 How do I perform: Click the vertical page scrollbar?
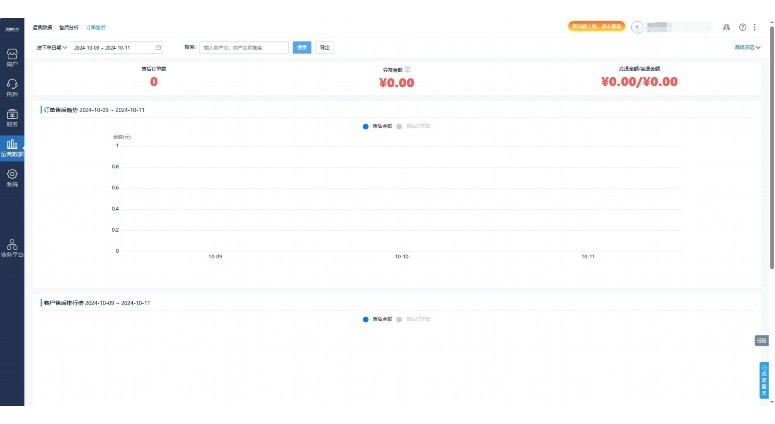[772, 148]
